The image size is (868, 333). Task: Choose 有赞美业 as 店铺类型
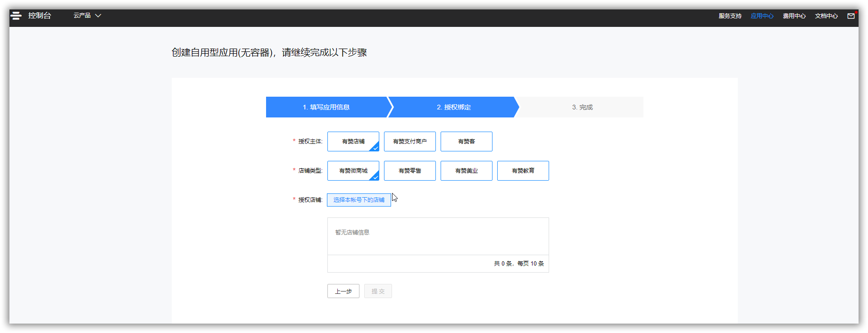click(467, 171)
